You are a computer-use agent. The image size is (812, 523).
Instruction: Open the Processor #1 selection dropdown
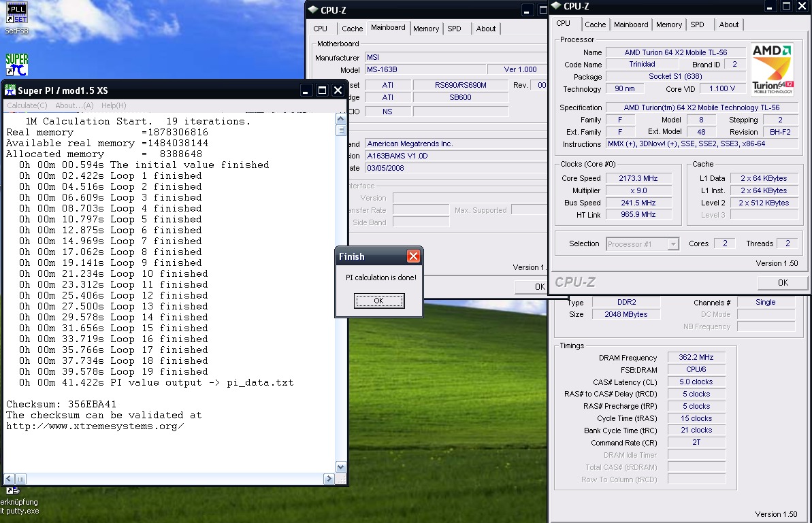[x=672, y=243]
